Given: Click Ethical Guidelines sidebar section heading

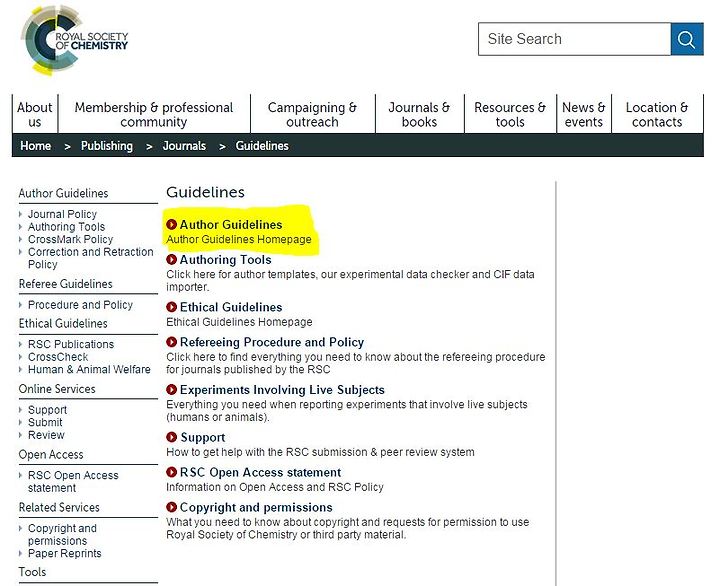Looking at the screenshot, I should [x=63, y=323].
